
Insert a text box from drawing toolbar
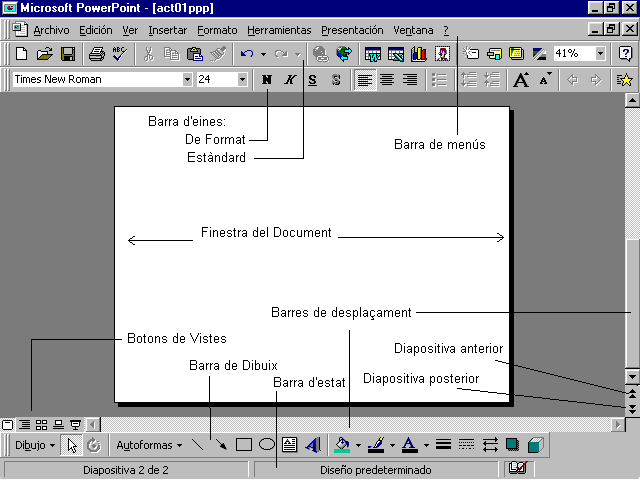pyautogui.click(x=290, y=445)
